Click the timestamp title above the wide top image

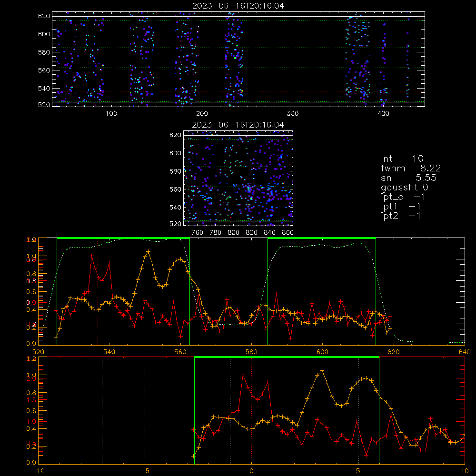tap(238, 6)
